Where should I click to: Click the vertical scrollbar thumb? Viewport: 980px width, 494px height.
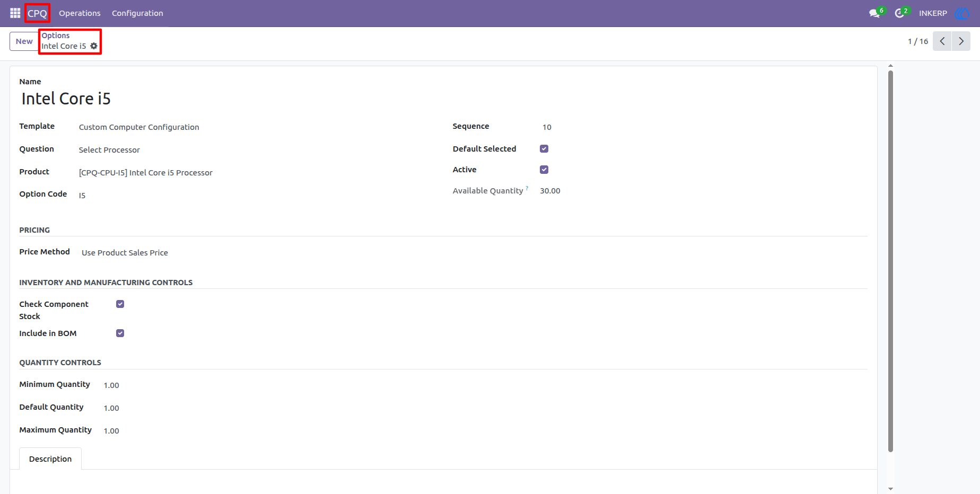tap(890, 261)
